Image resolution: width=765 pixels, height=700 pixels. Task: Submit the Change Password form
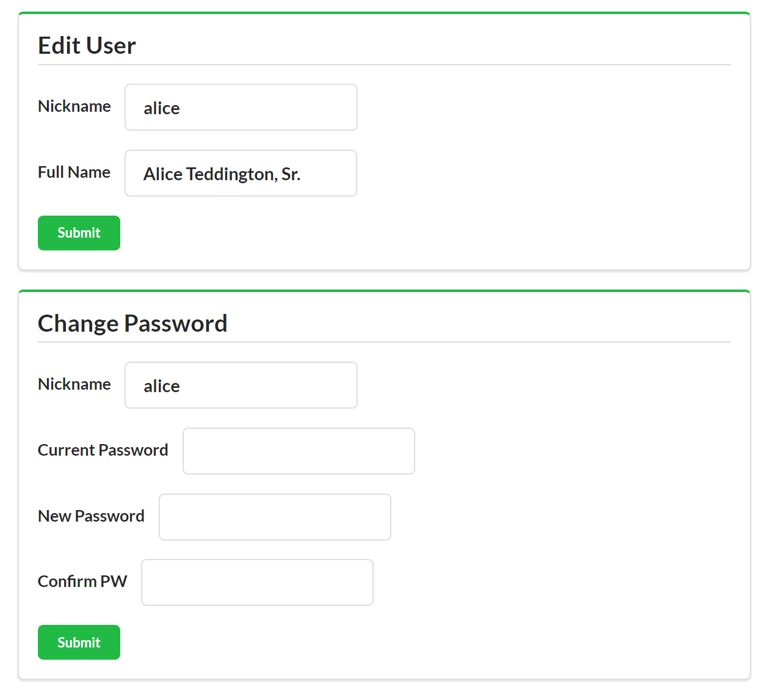pos(79,643)
